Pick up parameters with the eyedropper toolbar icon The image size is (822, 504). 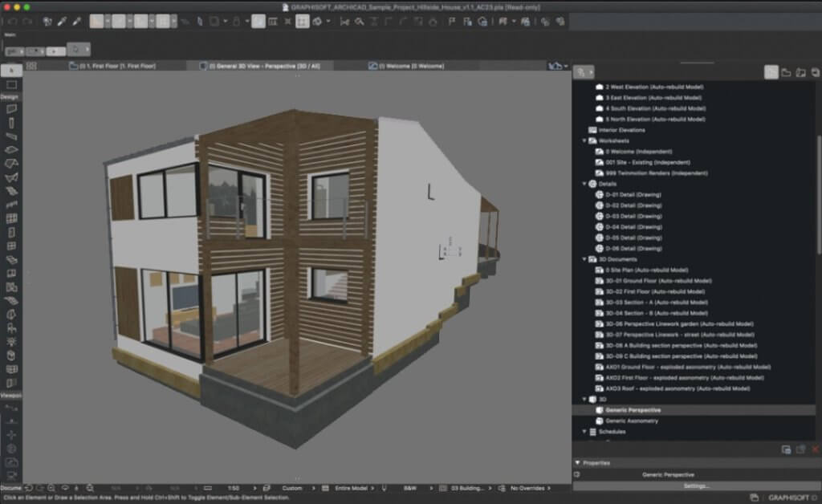61,22
